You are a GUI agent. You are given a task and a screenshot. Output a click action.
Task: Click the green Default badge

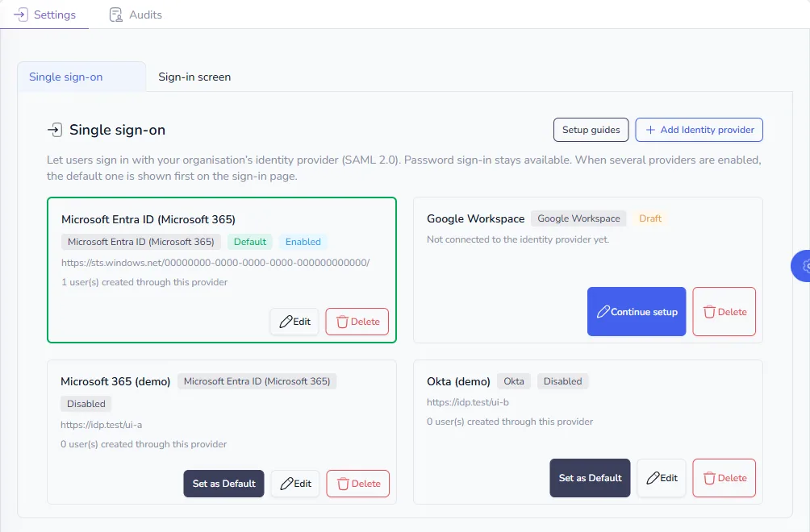click(250, 242)
